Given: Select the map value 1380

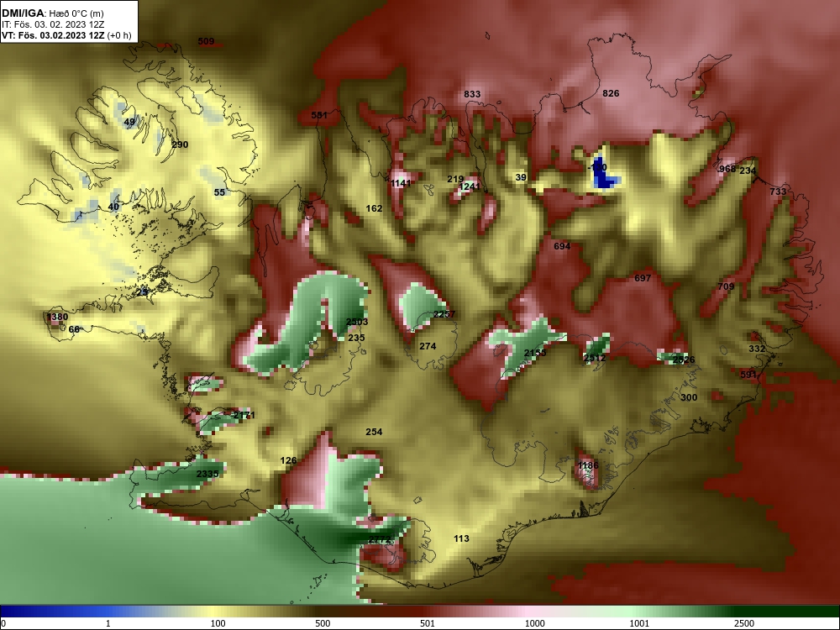Looking at the screenshot, I should (57, 318).
